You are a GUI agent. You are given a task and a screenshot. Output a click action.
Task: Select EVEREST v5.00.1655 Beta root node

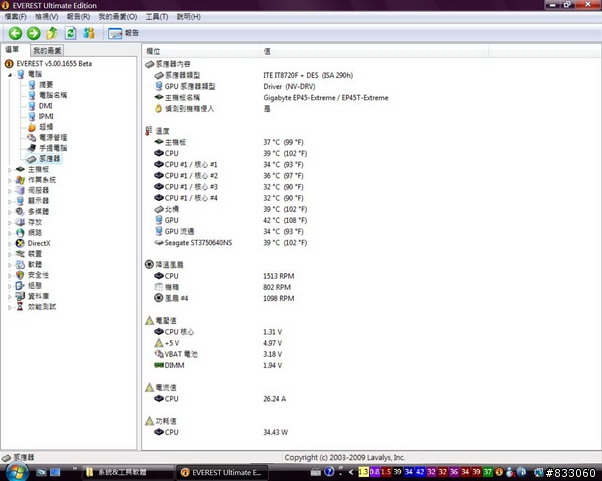coord(54,63)
